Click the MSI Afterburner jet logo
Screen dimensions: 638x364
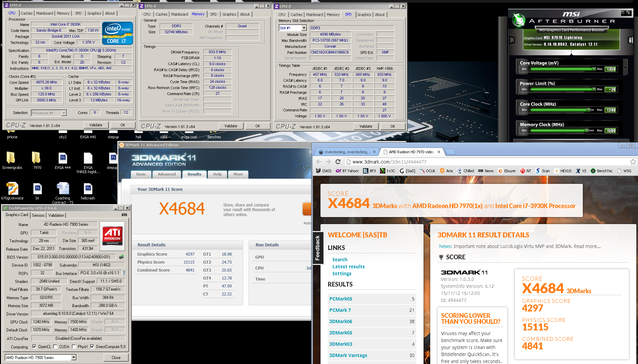tap(518, 20)
